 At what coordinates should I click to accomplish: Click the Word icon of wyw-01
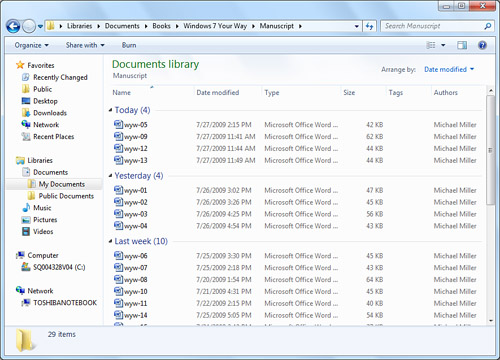pos(118,190)
